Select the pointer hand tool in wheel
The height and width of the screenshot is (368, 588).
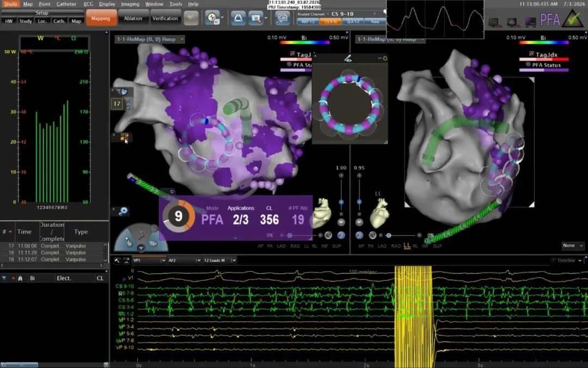tap(128, 242)
